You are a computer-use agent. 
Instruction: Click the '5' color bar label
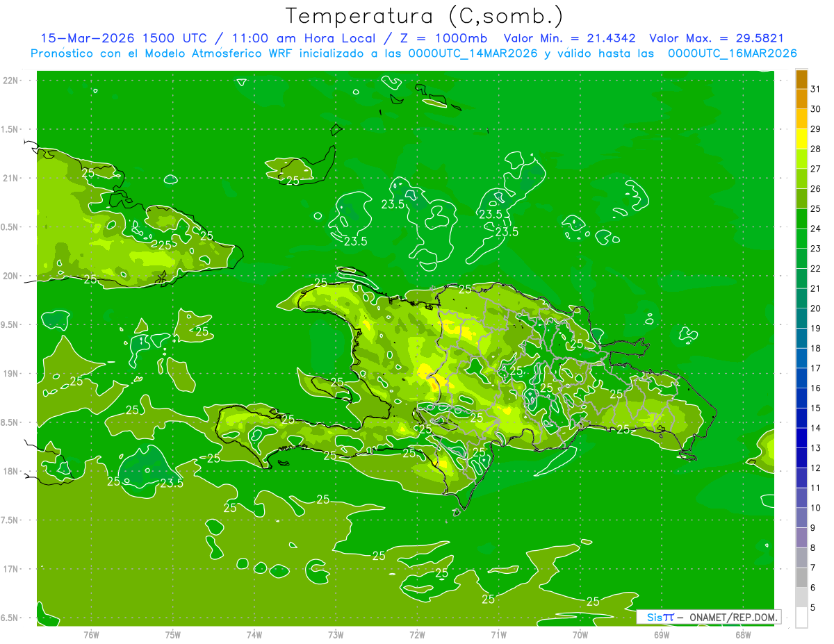[x=813, y=608]
